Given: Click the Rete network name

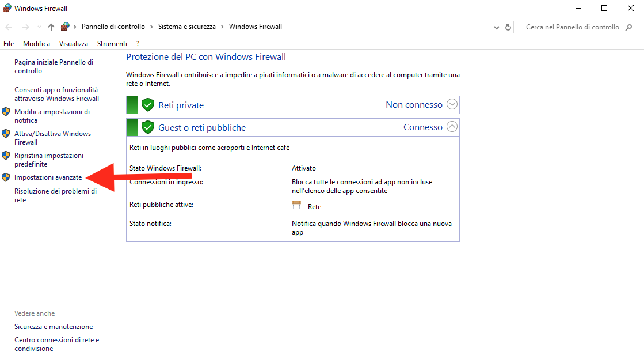Looking at the screenshot, I should pos(315,207).
